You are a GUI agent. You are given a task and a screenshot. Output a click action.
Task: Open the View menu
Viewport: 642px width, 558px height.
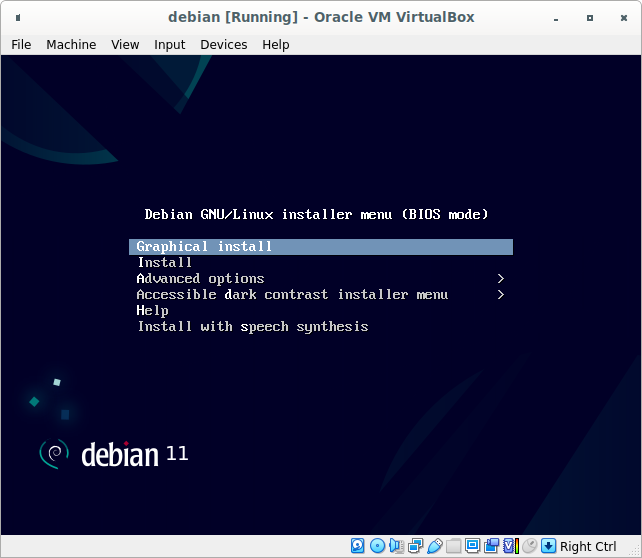[125, 44]
